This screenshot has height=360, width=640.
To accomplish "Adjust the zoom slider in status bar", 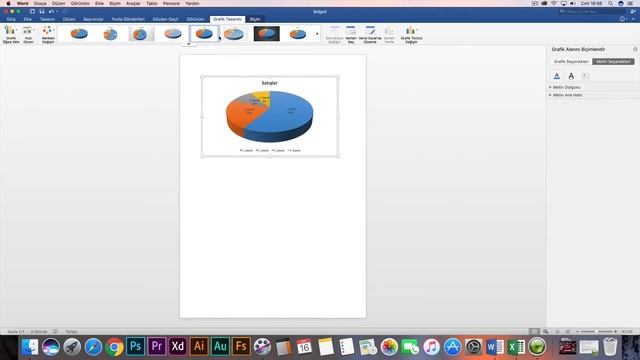I will point(596,331).
